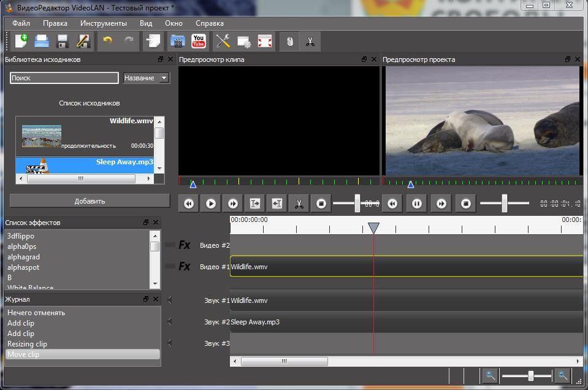Set clip end marker in clip preview

(x=277, y=204)
